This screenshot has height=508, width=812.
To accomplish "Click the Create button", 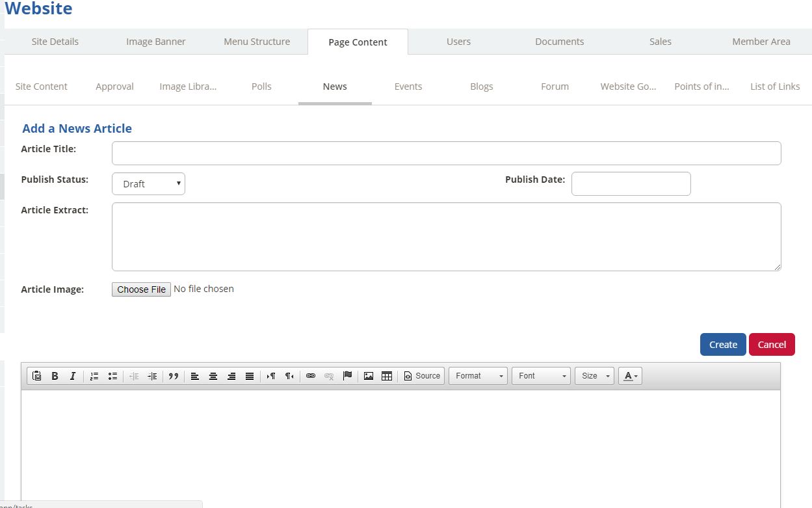I will pos(723,345).
